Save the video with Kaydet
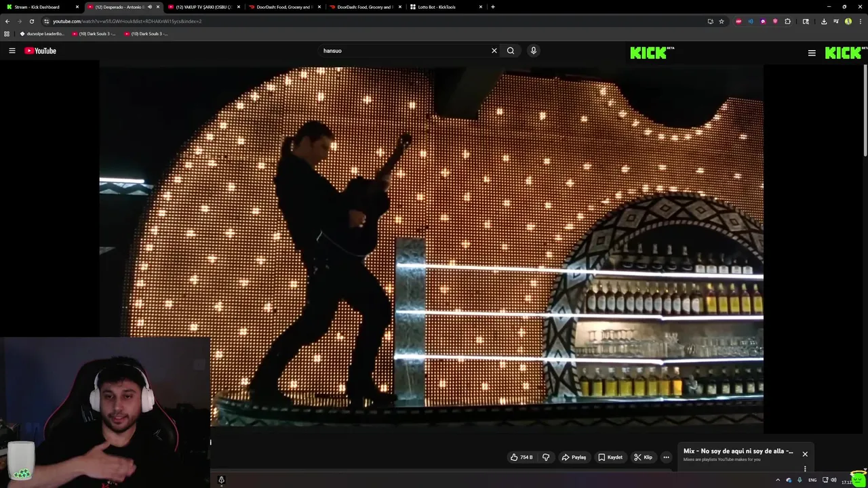The image size is (868, 488). [x=610, y=457]
